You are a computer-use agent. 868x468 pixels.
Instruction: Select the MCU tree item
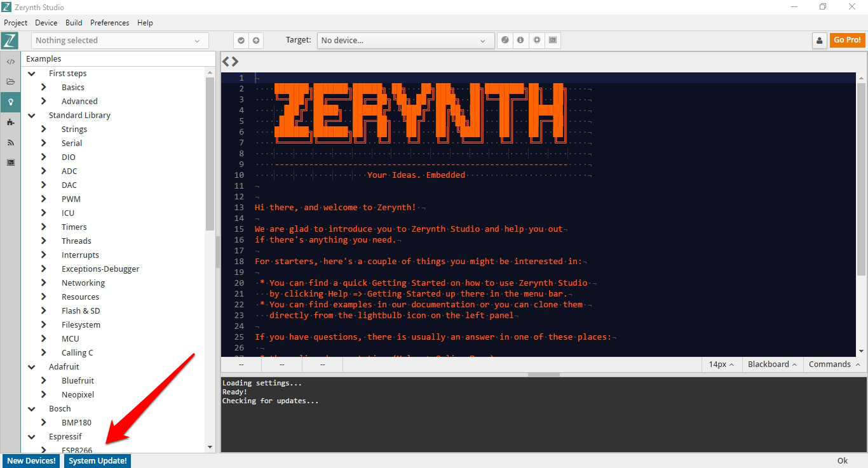(x=71, y=339)
